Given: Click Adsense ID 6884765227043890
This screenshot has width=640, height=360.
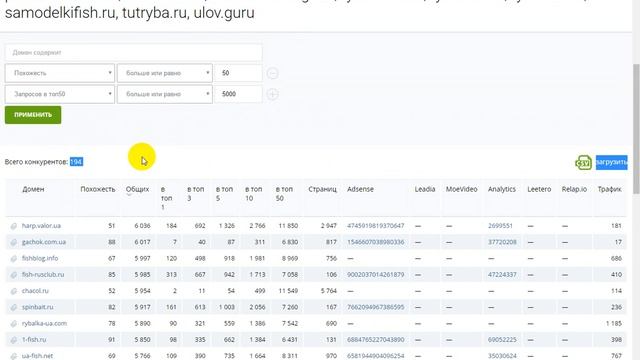Looking at the screenshot, I should [376, 340].
